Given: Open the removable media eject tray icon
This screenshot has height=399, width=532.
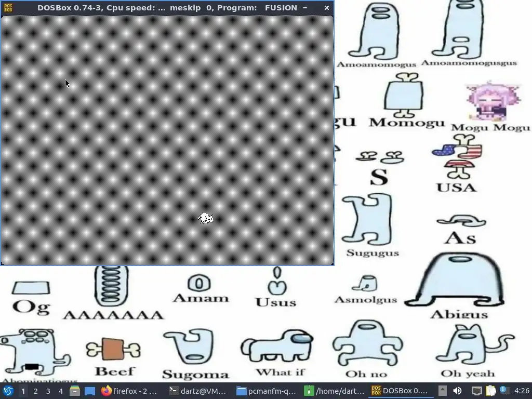Looking at the screenshot, I should pyautogui.click(x=443, y=391).
